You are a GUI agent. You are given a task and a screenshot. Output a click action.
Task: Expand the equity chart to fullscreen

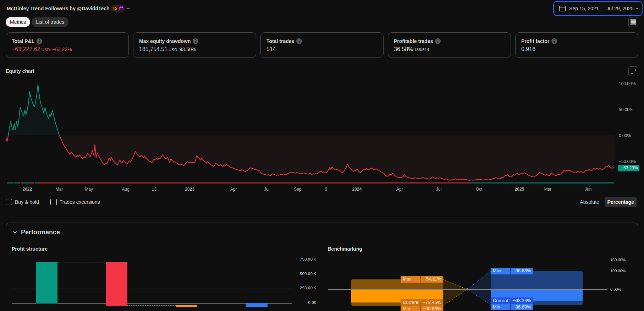633,71
